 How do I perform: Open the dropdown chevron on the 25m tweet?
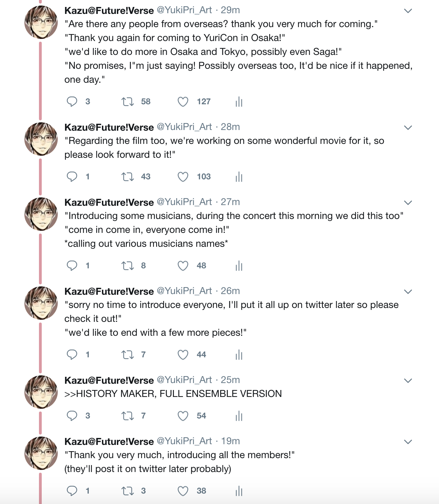[x=408, y=381]
